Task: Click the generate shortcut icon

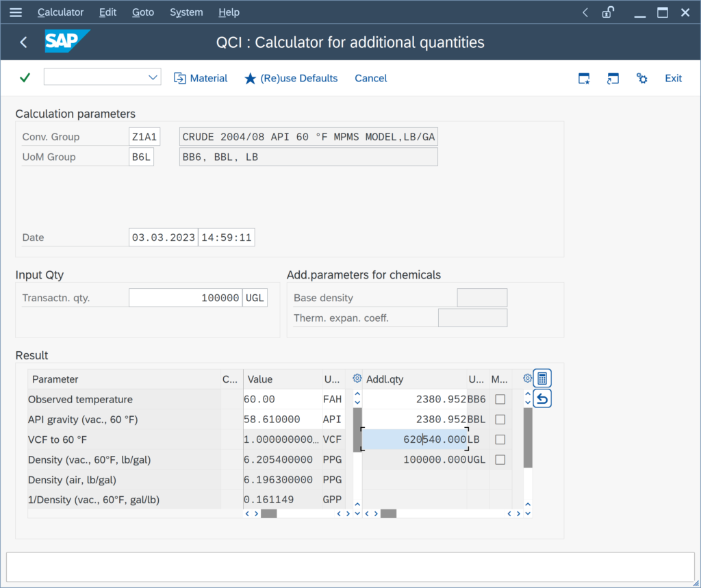Action: tap(613, 78)
